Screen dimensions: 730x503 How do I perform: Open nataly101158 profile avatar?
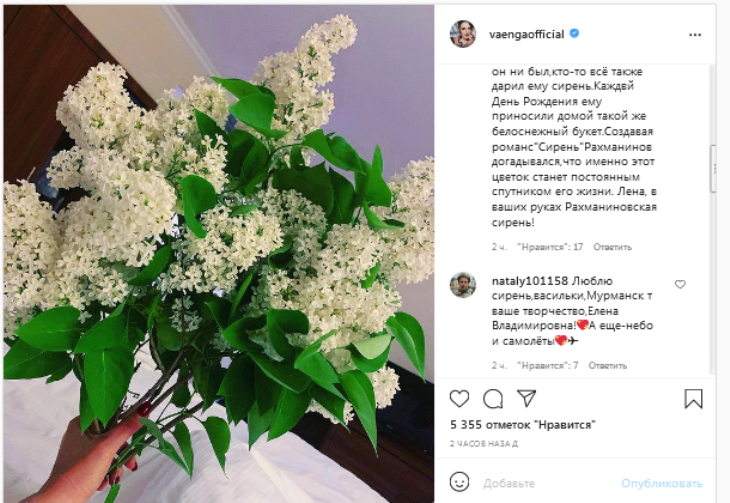(463, 285)
